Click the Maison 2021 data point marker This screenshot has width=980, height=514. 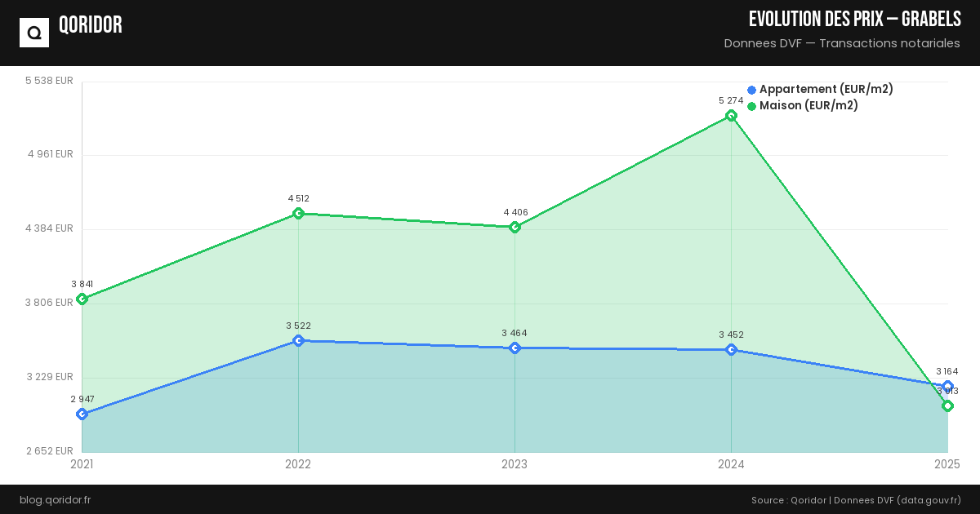tap(82, 299)
